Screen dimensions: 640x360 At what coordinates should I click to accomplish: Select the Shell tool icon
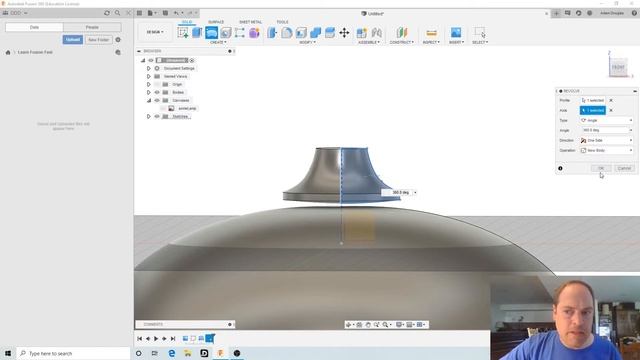tap(301, 32)
